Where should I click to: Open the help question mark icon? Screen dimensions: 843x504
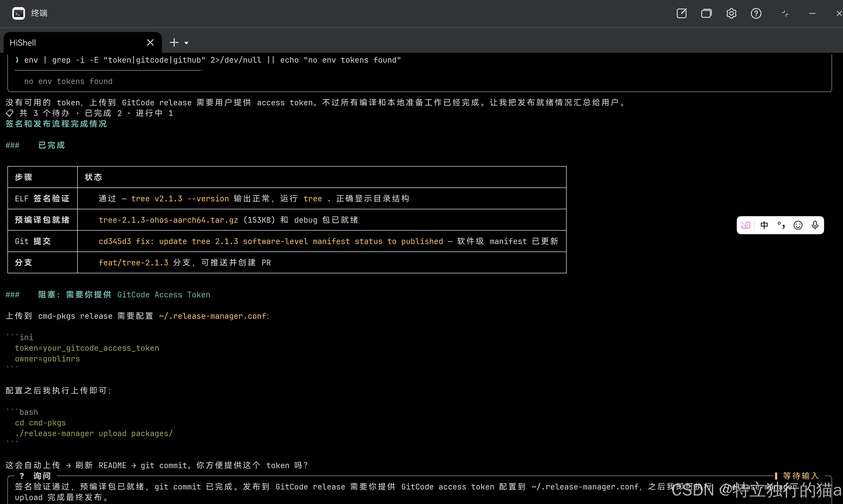(x=756, y=13)
